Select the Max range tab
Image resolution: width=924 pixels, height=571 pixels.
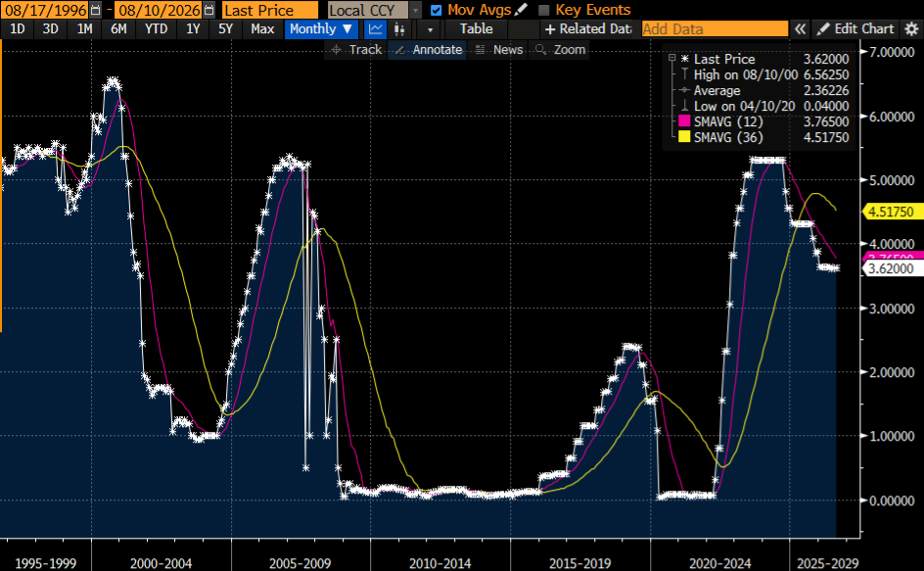click(262, 29)
